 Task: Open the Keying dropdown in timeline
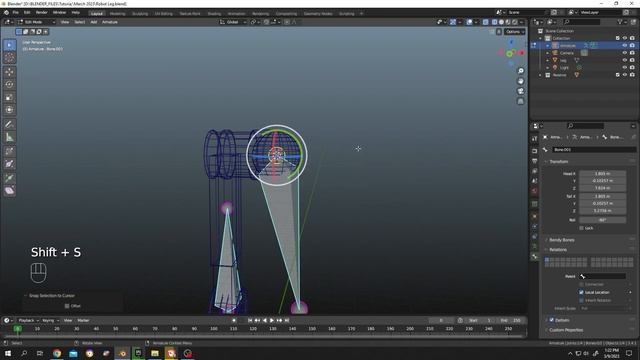[50, 320]
